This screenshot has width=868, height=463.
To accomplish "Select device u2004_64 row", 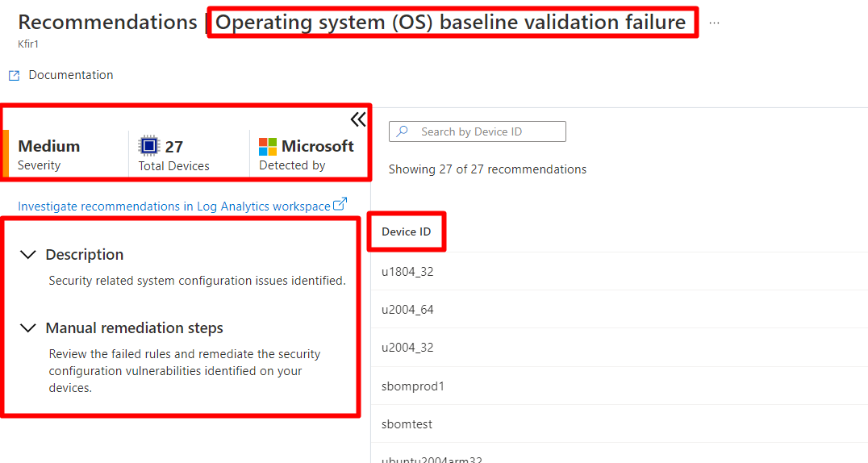I will tap(620, 309).
